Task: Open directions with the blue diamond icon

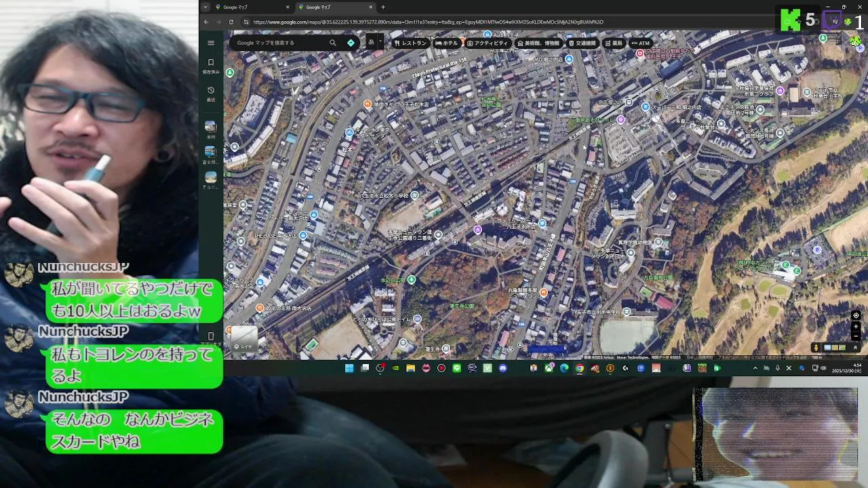Action: [x=351, y=43]
